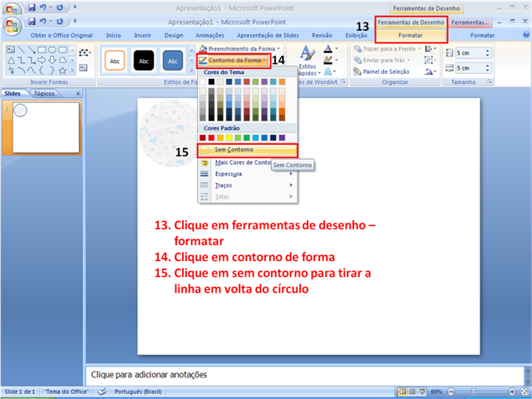Expand the shape styles gallery More arrow
The image size is (532, 399).
tap(192, 70)
